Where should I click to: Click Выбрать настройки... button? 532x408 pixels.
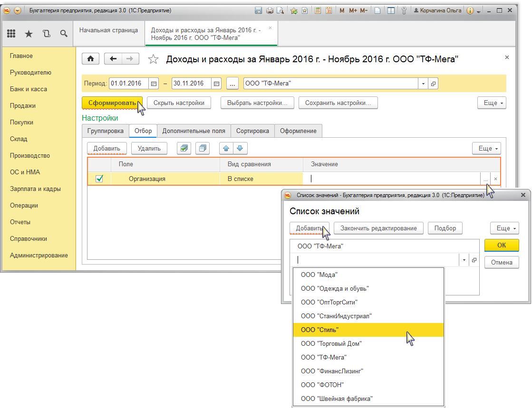point(257,103)
